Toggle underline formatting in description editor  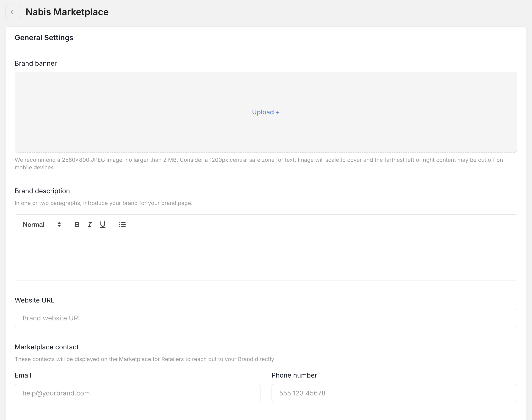103,224
